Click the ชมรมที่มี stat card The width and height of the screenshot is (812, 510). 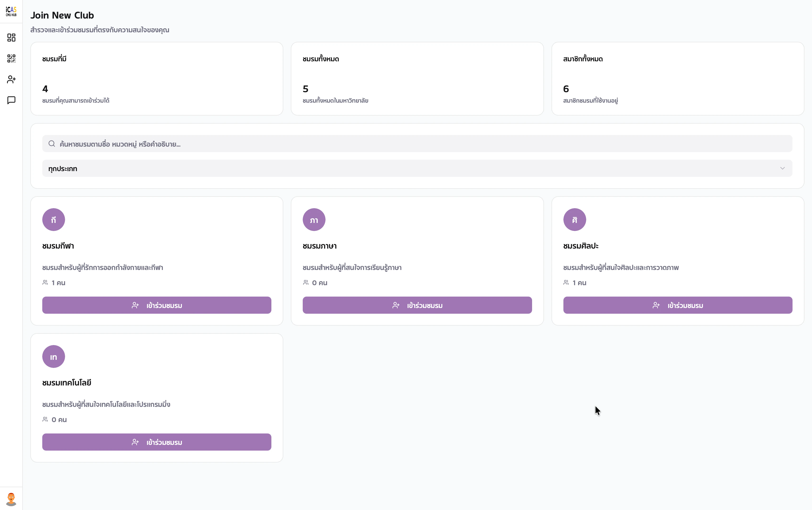pos(157,79)
